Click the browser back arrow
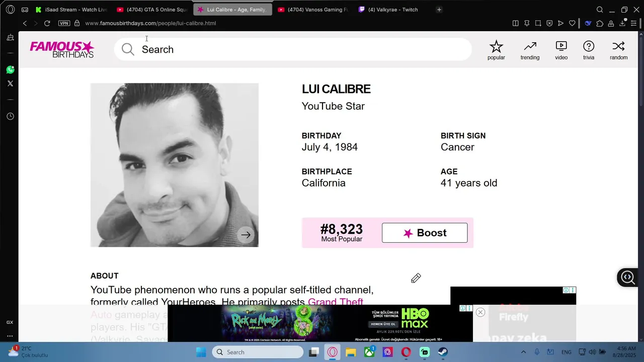644x362 pixels. pos(25,23)
